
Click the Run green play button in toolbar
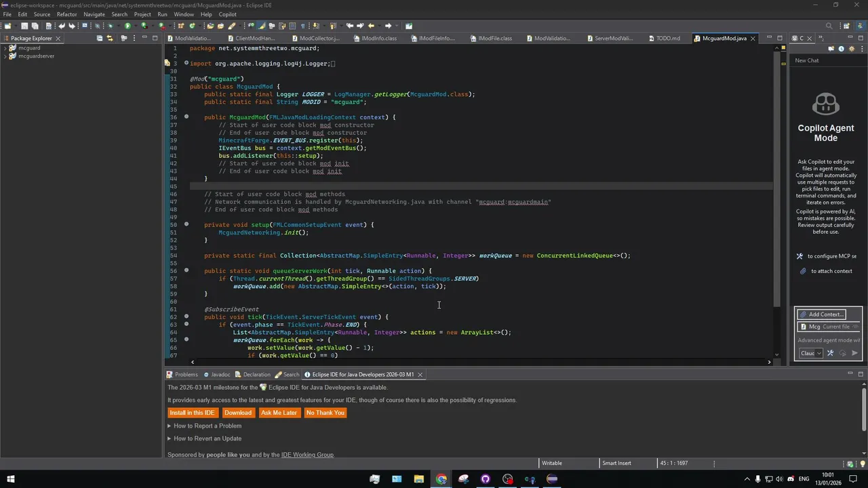127,26
